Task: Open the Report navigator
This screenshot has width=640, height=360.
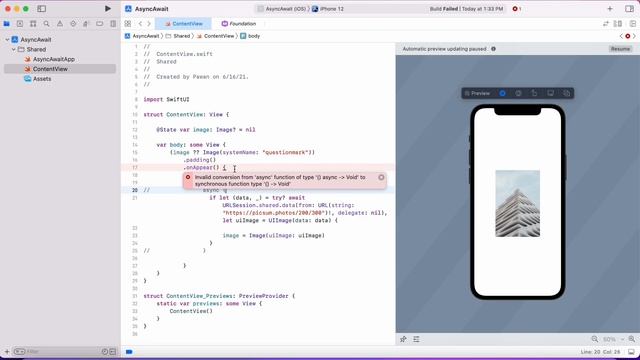Action: [x=113, y=24]
